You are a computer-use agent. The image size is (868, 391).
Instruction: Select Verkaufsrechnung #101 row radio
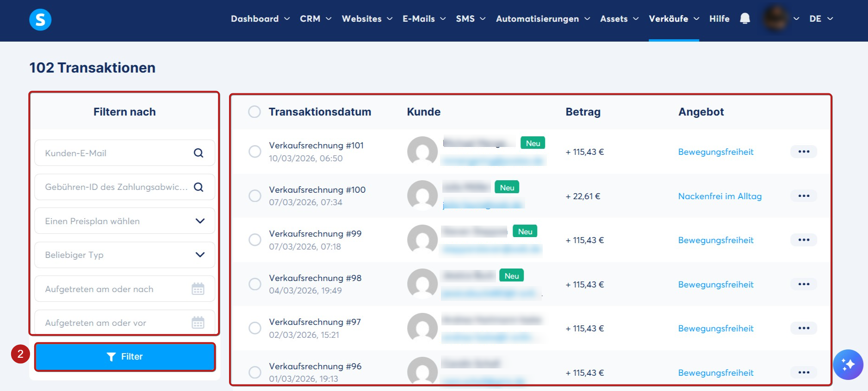coord(255,152)
